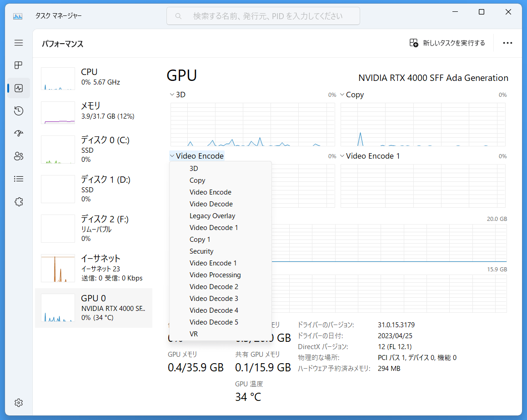Viewport: 527px width, 420px height.
Task: Click NVIDIA RTX 4000 SFF Ada Generation title
Action: click(x=433, y=78)
